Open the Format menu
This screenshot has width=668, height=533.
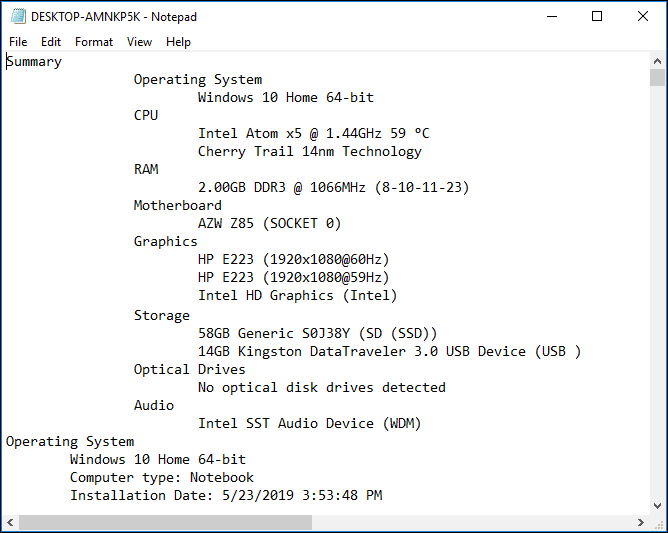[x=94, y=42]
